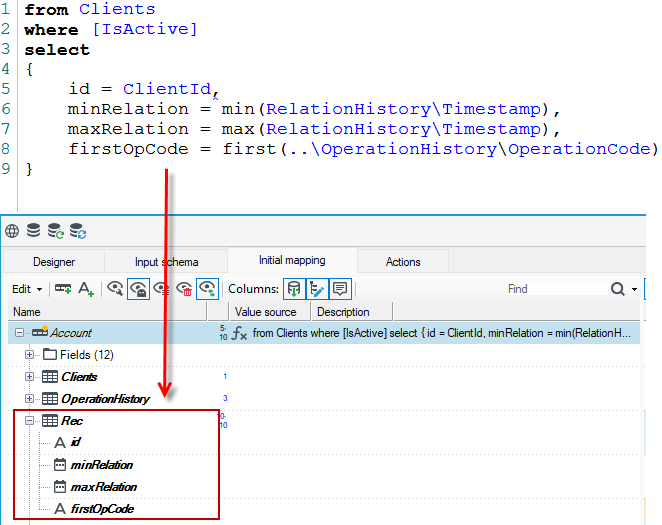Open the Actions tab
Image resolution: width=662 pixels, height=525 pixels.
(x=403, y=262)
